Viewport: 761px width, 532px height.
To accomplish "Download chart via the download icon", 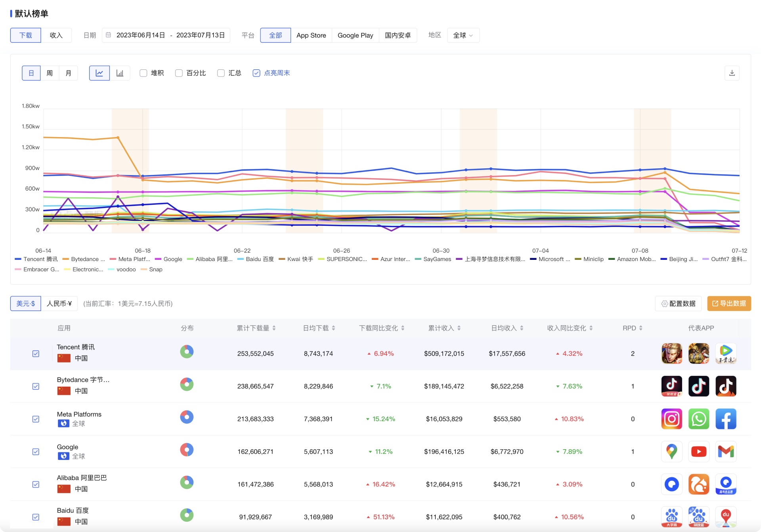I will coord(732,73).
